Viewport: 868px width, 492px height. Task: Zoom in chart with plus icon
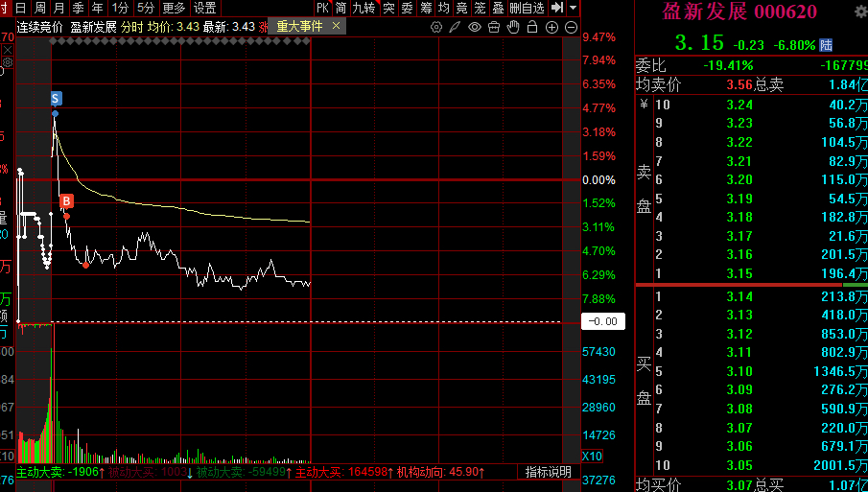[x=551, y=27]
